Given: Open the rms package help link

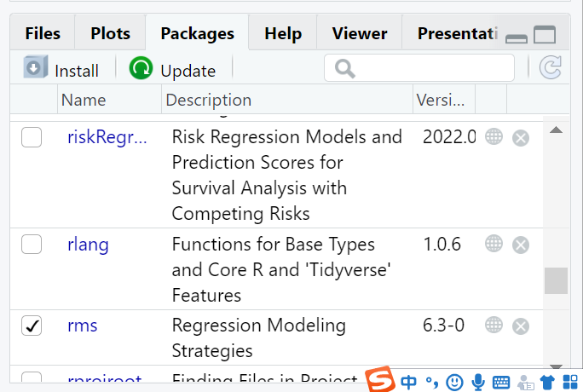Looking at the screenshot, I should (83, 326).
